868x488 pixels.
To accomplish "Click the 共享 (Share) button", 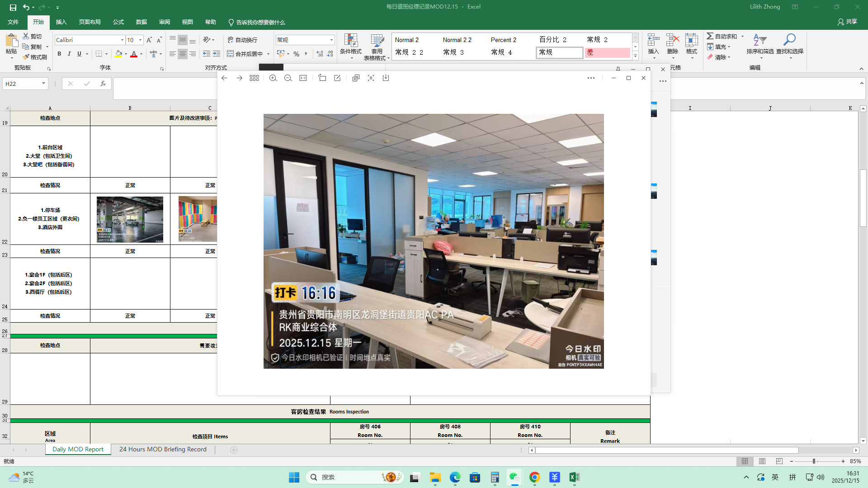I will (847, 22).
